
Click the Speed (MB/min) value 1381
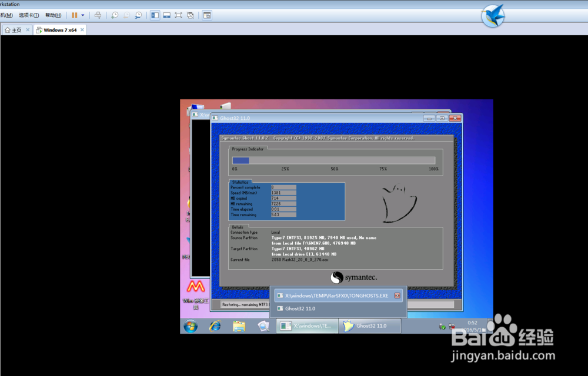click(x=283, y=193)
